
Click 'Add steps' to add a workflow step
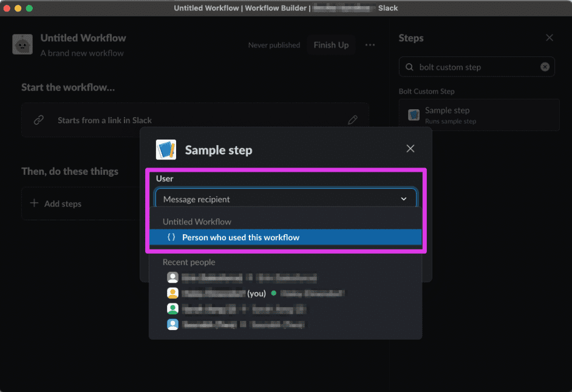click(61, 203)
